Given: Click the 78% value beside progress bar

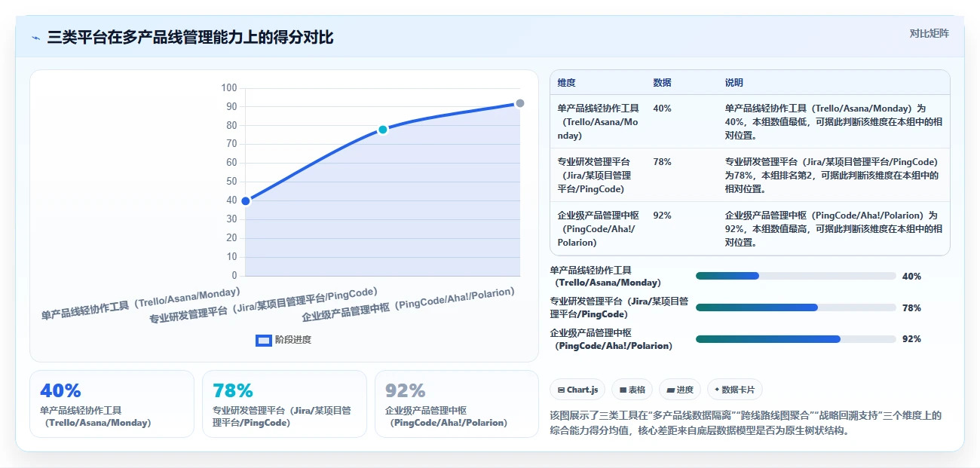Looking at the screenshot, I should point(911,308).
